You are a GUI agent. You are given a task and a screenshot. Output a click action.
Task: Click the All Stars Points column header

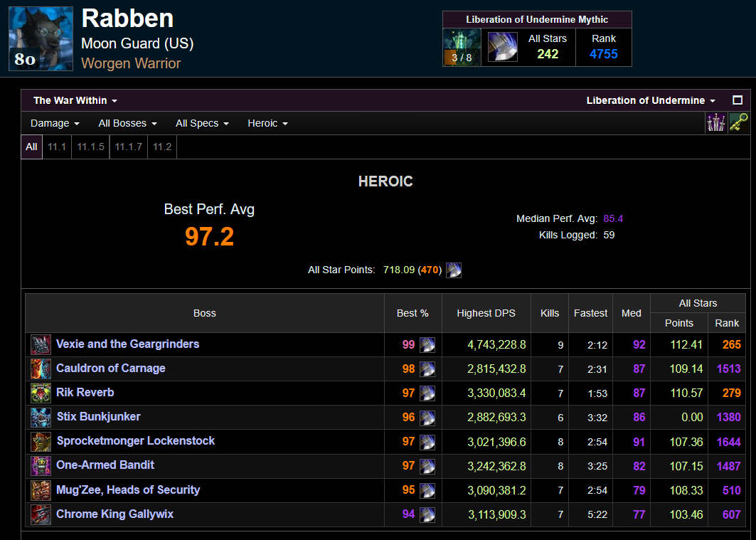(679, 323)
